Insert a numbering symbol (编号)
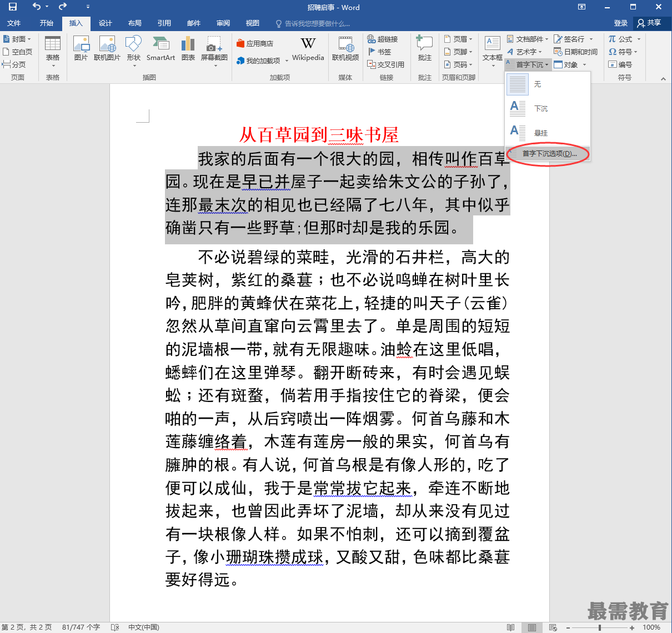The width and height of the screenshot is (672, 633). (x=620, y=64)
